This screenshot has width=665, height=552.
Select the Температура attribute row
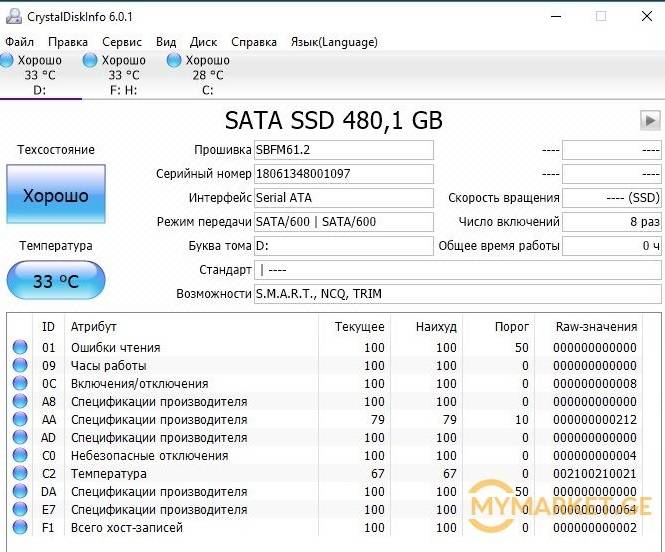click(325, 474)
